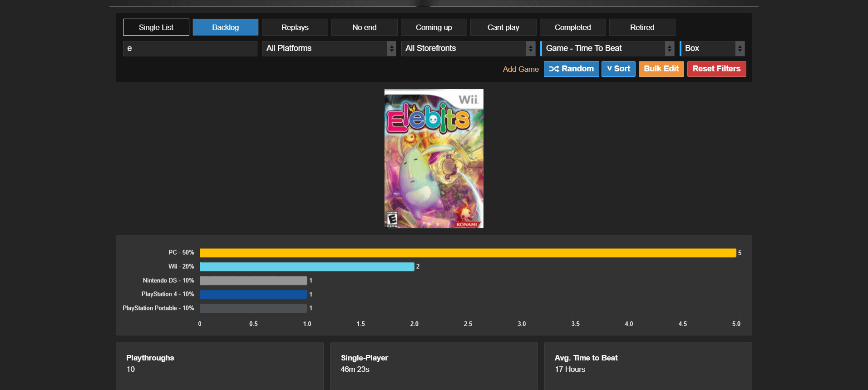This screenshot has width=868, height=390.
Task: Click the red Reset Filters button
Action: coord(716,69)
